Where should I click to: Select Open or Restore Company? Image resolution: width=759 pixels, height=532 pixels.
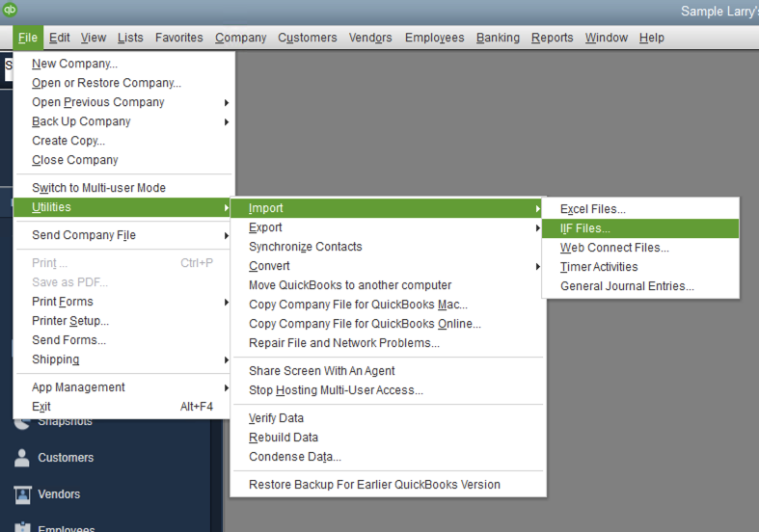click(x=123, y=83)
